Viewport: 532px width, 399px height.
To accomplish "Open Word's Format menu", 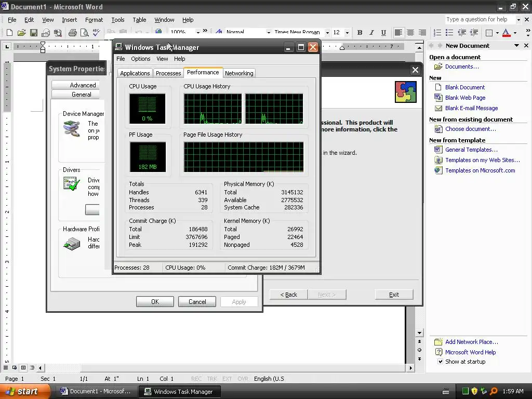I will (x=94, y=20).
